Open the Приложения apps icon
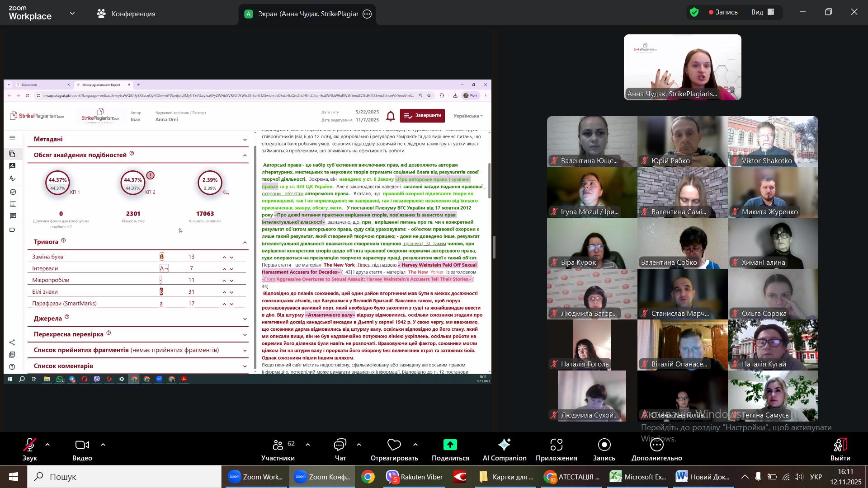 556,446
